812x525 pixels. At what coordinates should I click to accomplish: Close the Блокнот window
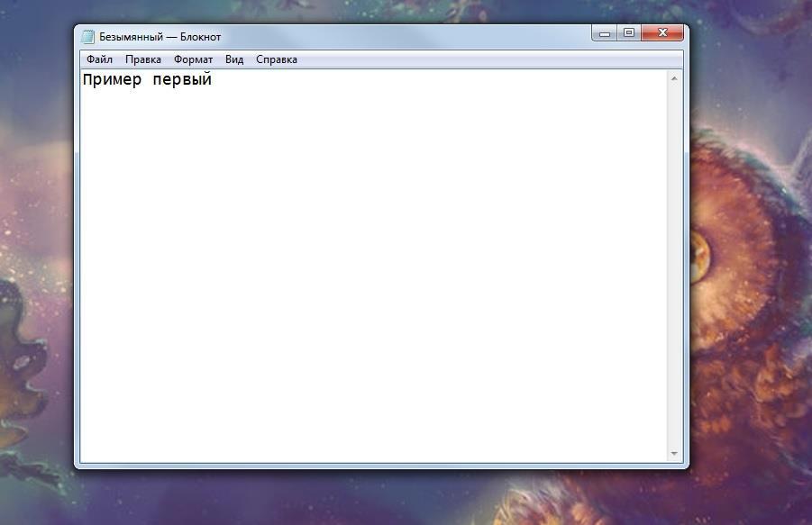pyautogui.click(x=663, y=33)
